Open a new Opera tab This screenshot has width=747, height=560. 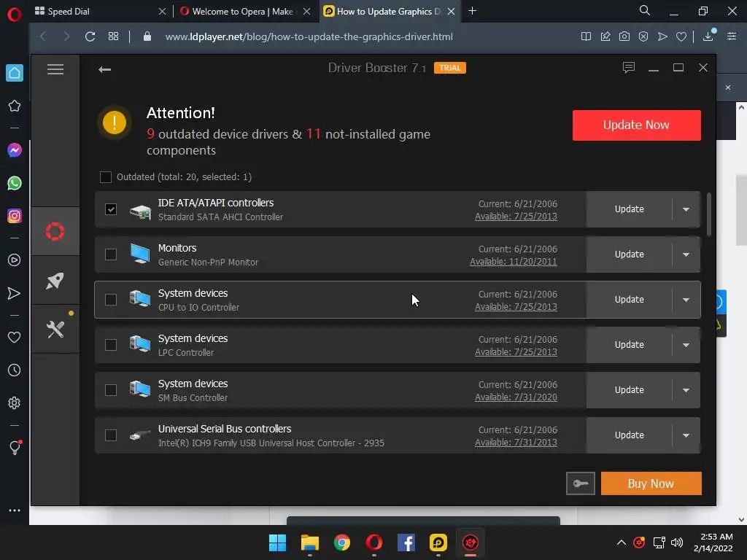(x=472, y=11)
